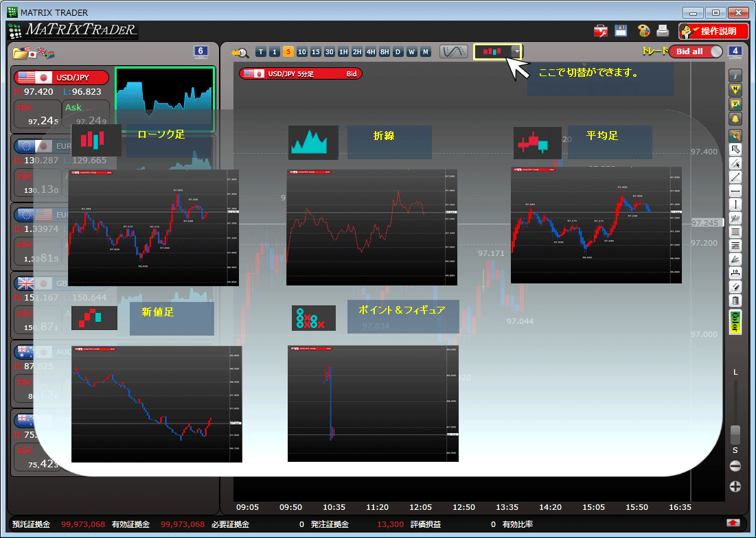Open the green Color button
This screenshot has width=756, height=538.
[x=735, y=323]
